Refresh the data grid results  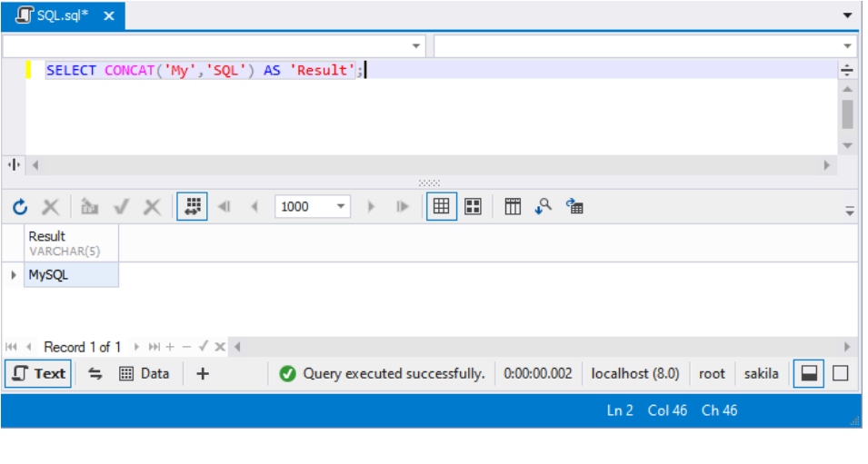20,207
